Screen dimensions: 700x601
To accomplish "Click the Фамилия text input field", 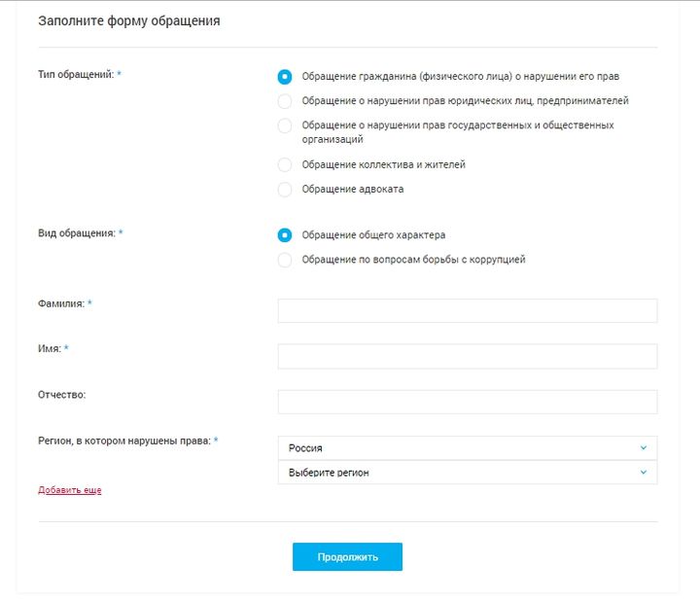I will (x=467, y=310).
